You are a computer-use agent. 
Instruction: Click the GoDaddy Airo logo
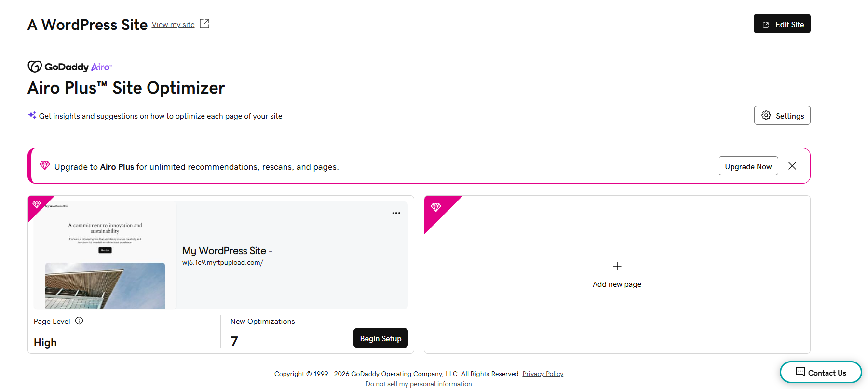point(69,67)
